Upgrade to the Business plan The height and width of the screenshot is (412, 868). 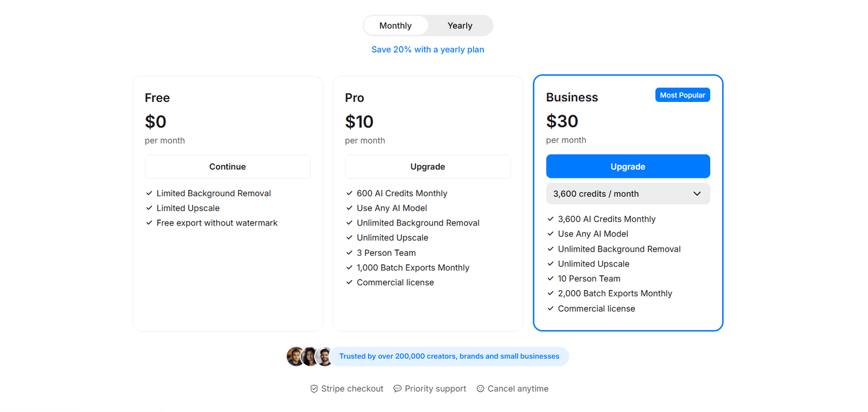coord(628,166)
